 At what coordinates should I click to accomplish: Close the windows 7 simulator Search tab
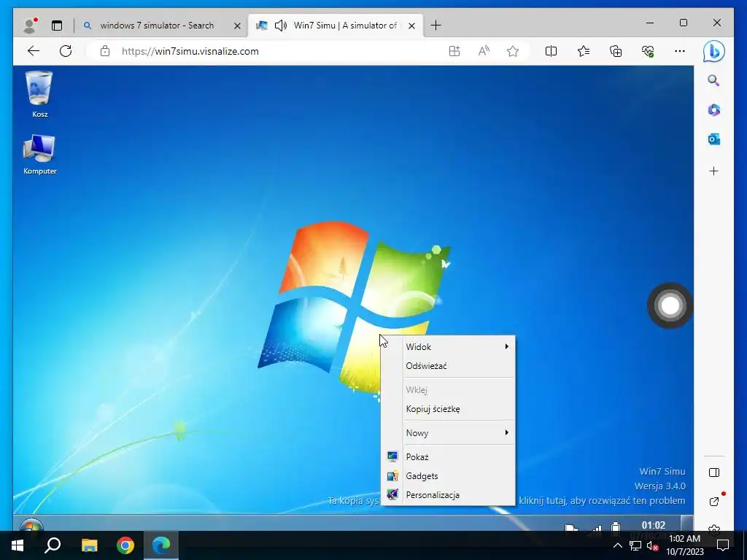click(237, 26)
